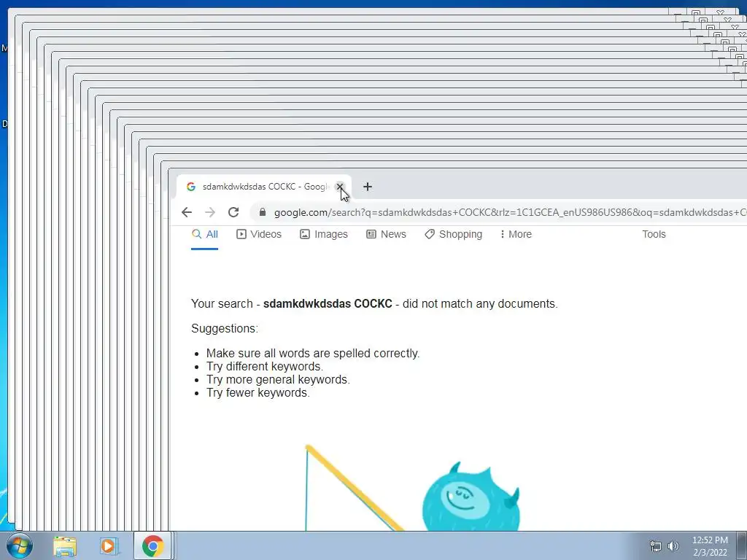747x560 pixels.
Task: Open the clock showing 12:52 PM
Action: [x=710, y=546]
